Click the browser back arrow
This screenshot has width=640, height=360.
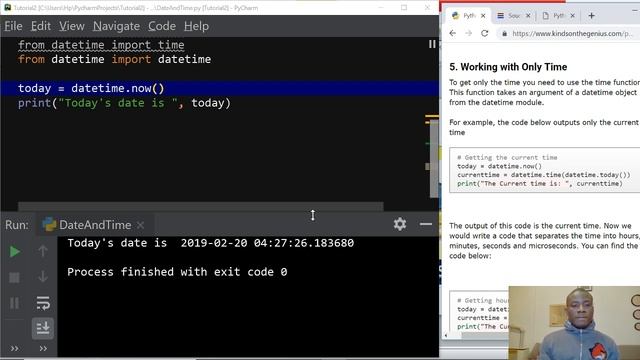click(x=453, y=33)
